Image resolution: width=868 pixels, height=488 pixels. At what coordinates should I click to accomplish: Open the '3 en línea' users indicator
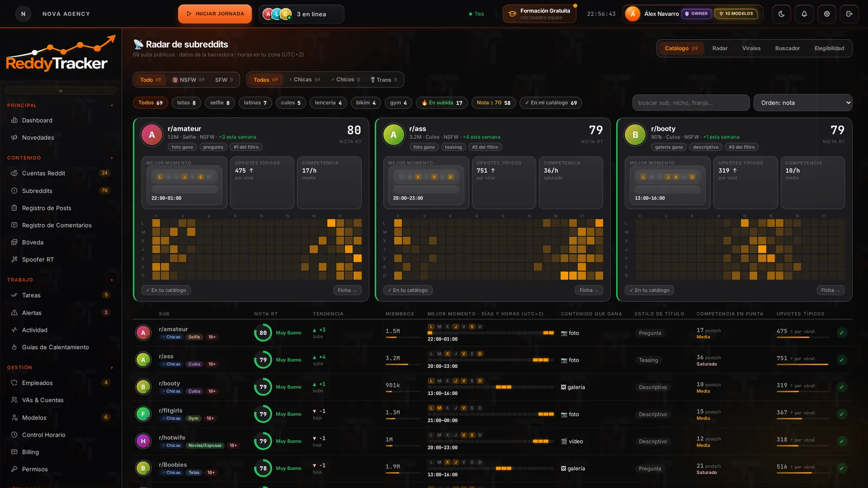[x=302, y=14]
